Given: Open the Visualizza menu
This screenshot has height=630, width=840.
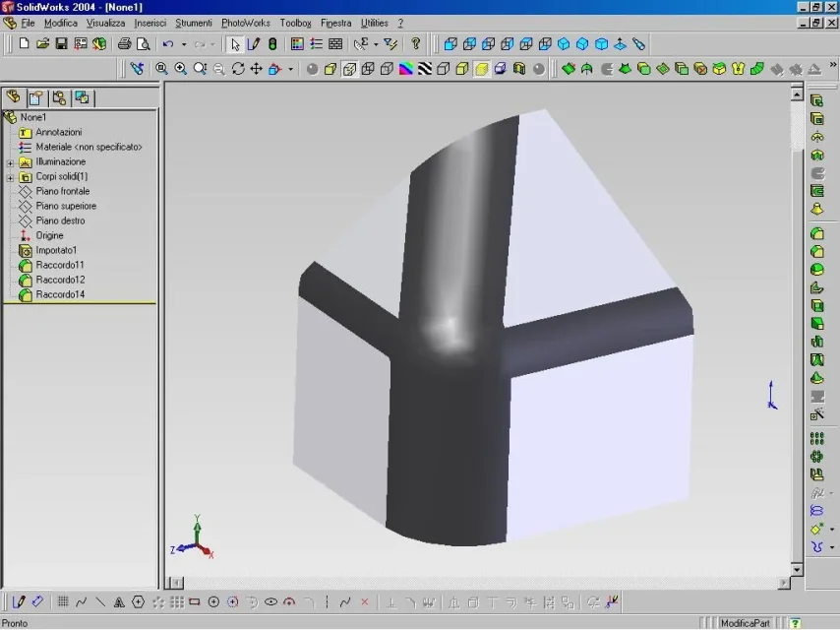Looking at the screenshot, I should click(105, 23).
